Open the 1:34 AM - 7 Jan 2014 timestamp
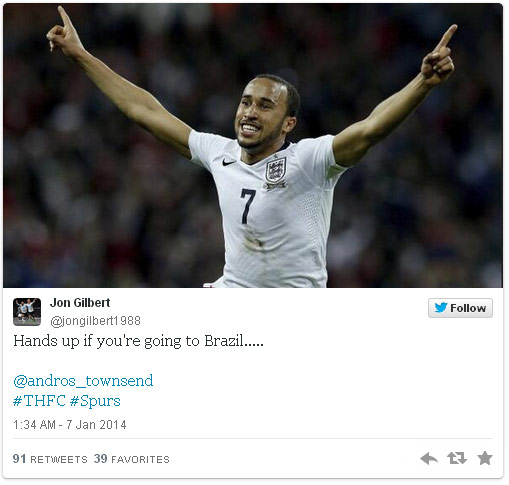The height and width of the screenshot is (485, 509). [x=70, y=425]
